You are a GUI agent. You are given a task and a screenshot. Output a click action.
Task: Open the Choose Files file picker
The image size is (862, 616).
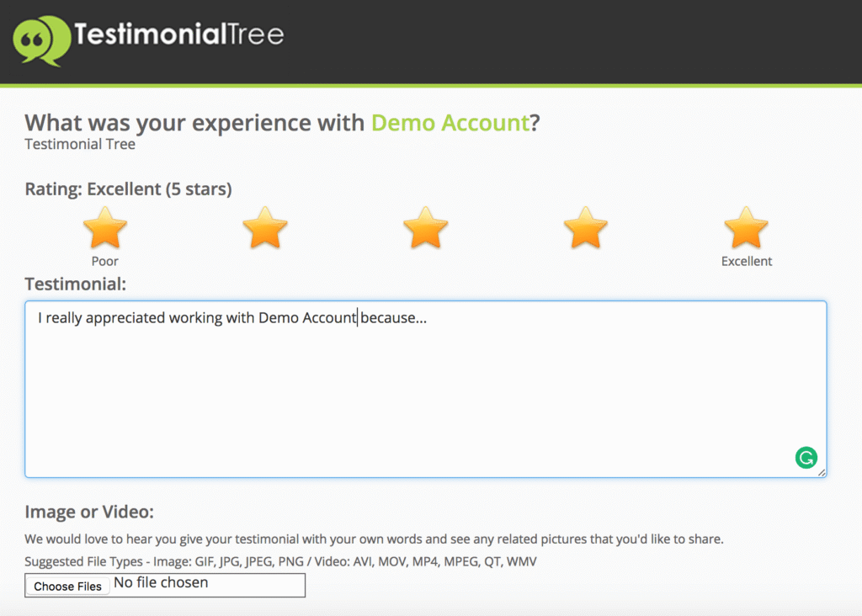[67, 585]
